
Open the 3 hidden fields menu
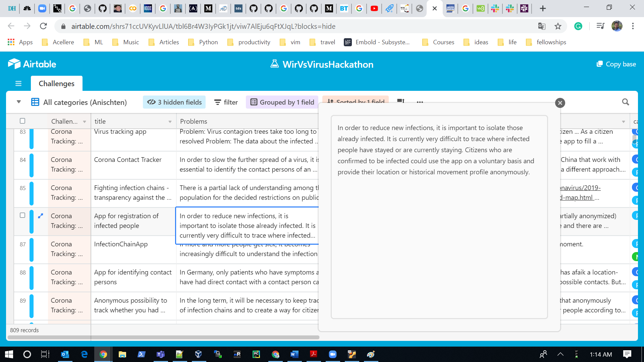point(174,102)
